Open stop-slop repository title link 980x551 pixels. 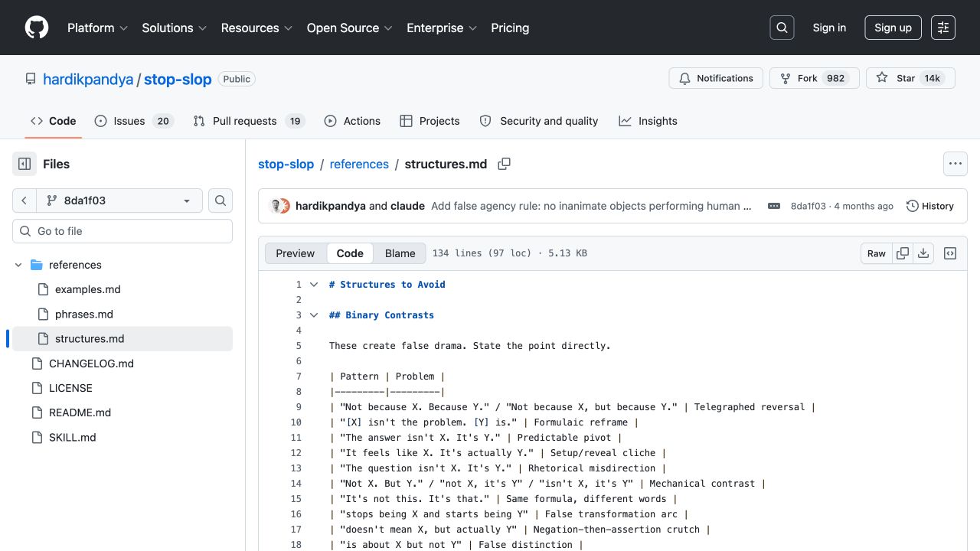pyautogui.click(x=178, y=79)
